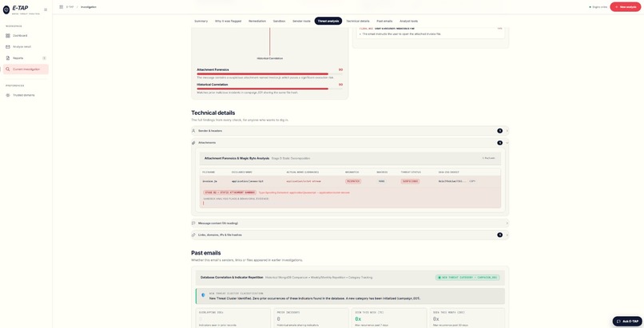The height and width of the screenshot is (328, 644).
Task: Click the Current investigation magnifier icon
Action: click(x=8, y=69)
